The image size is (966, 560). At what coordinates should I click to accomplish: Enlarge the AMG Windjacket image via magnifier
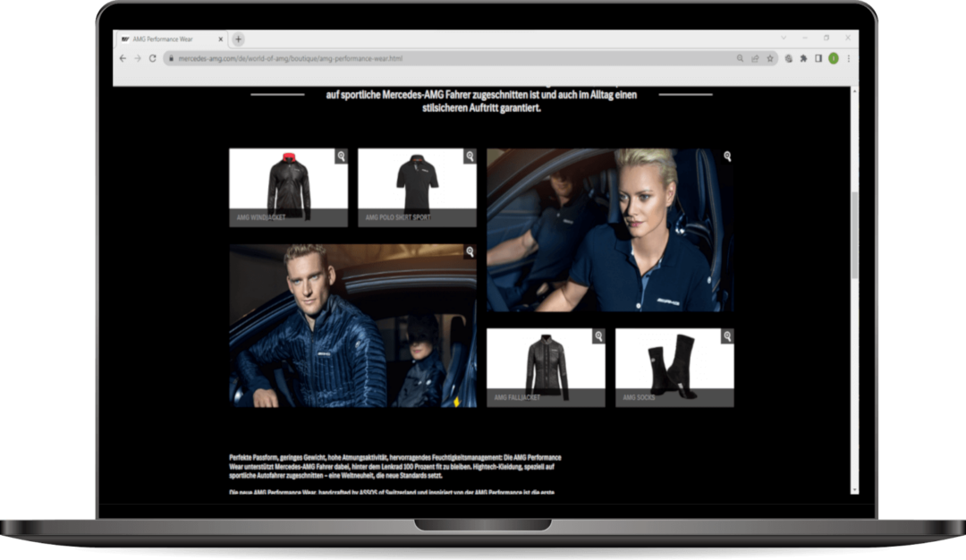(342, 156)
